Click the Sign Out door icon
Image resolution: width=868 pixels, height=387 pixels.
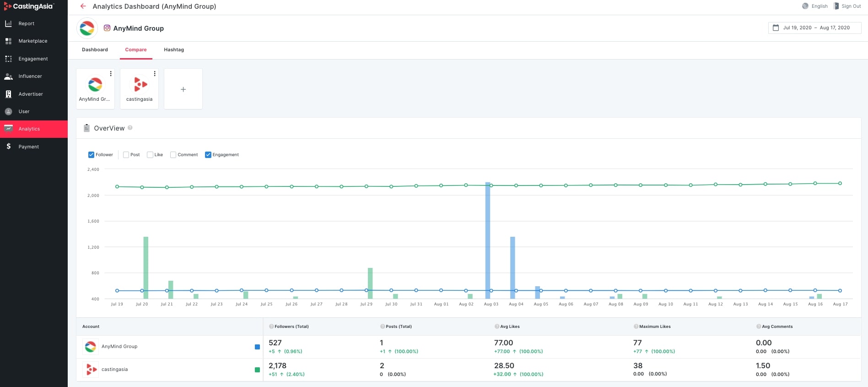click(836, 6)
